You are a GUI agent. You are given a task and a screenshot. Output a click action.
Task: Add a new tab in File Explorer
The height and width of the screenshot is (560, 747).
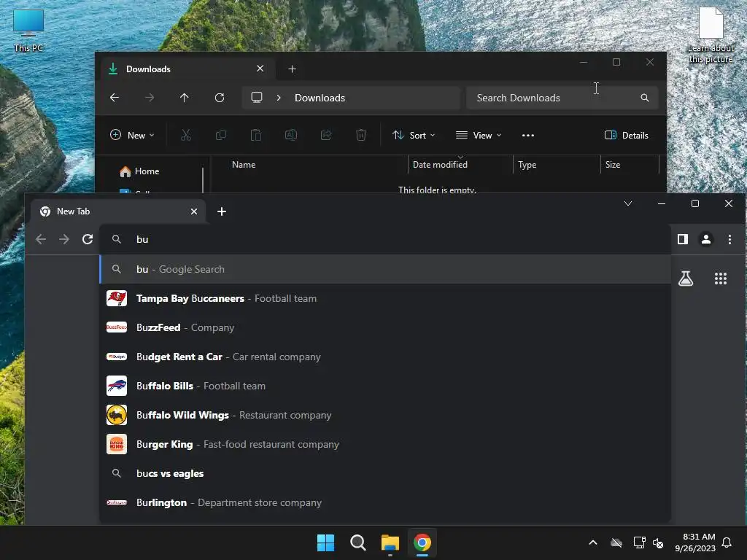tap(292, 69)
